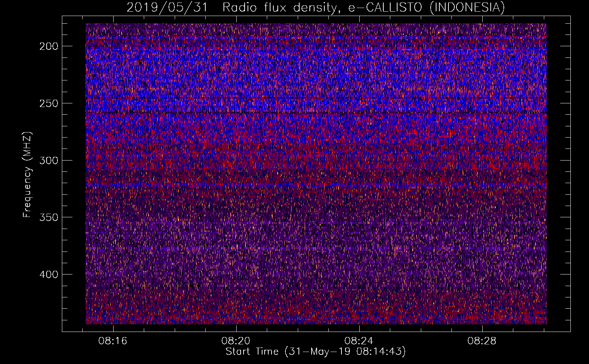589x364 pixels.
Task: Click the 08:28 time tick label
Action: (x=482, y=341)
